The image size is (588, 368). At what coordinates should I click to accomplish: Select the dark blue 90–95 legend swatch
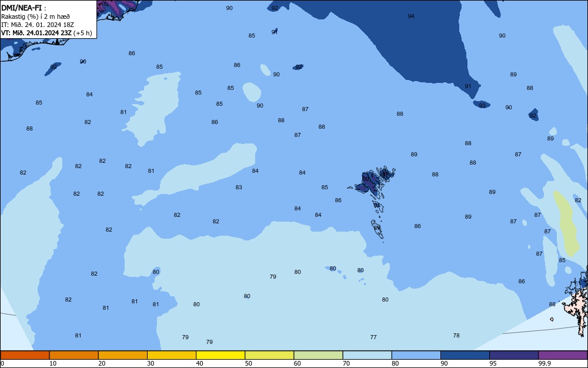pos(465,355)
